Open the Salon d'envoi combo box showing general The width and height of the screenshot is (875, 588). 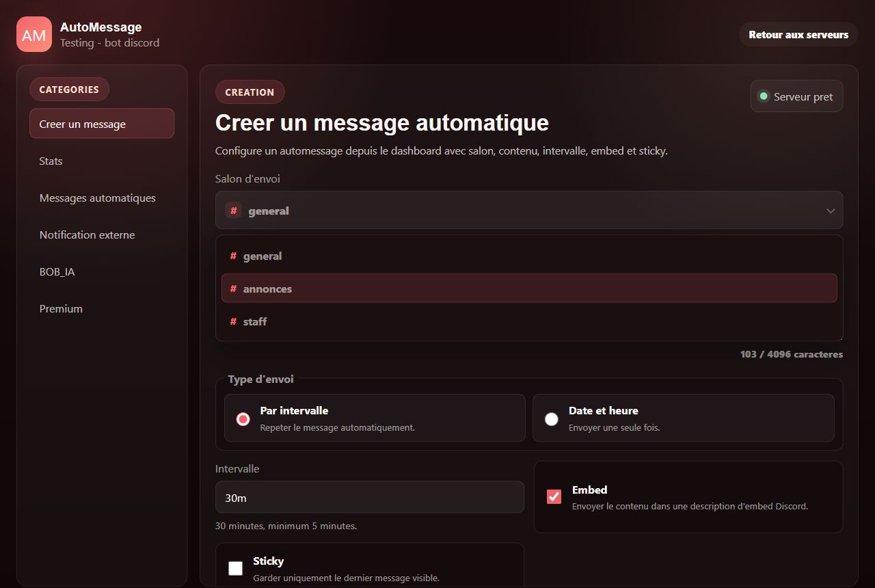(x=529, y=210)
